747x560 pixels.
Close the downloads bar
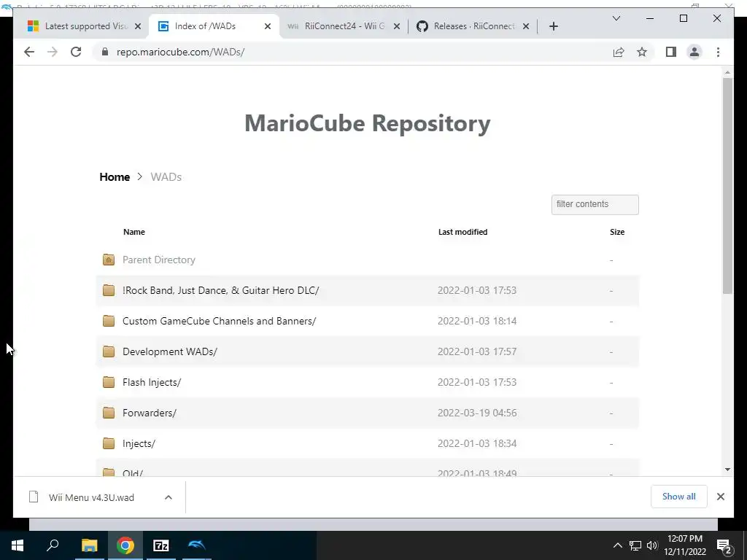[720, 497]
